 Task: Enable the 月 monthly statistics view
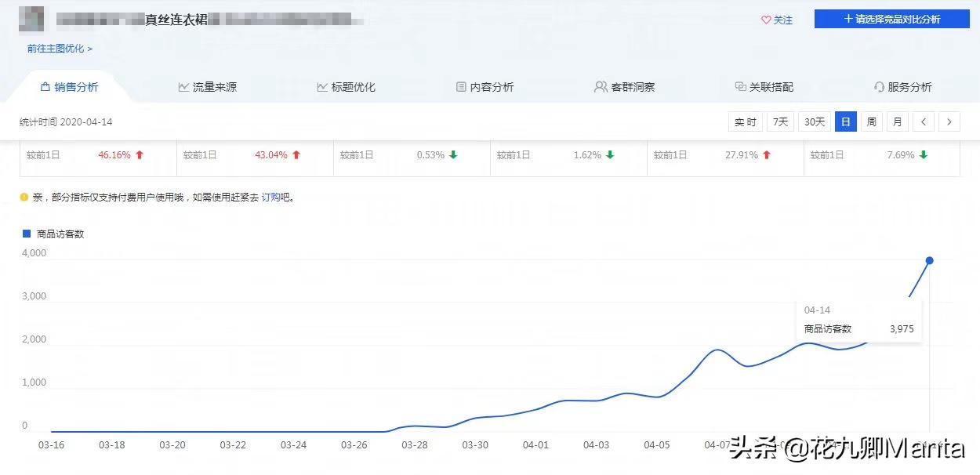897,121
